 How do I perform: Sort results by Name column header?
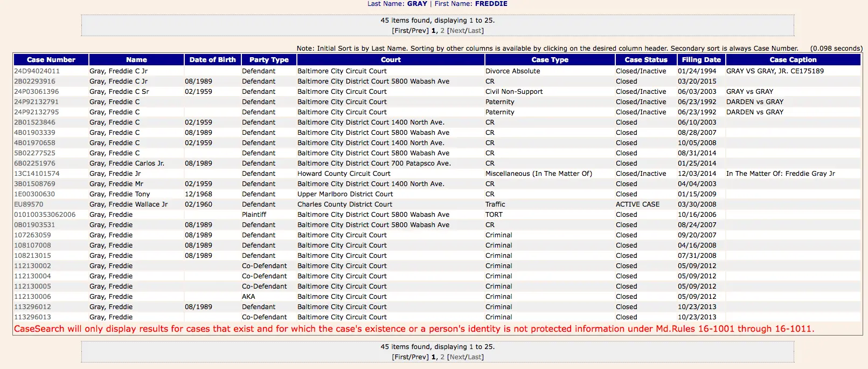tap(136, 60)
